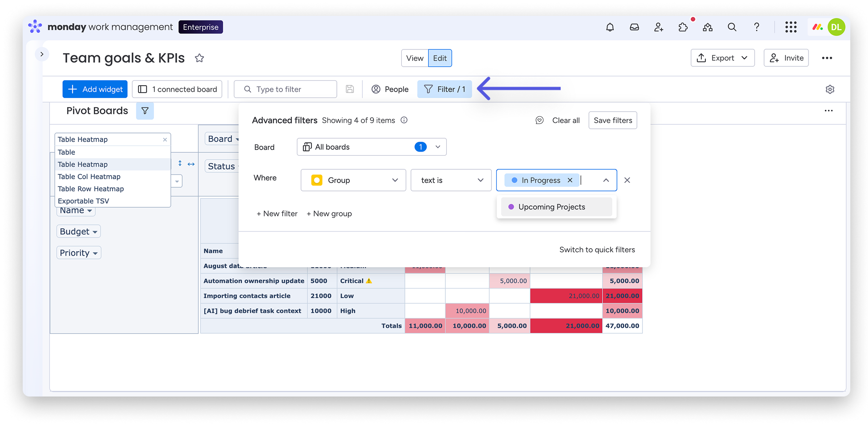Star the Team goals & KPIs board

199,58
